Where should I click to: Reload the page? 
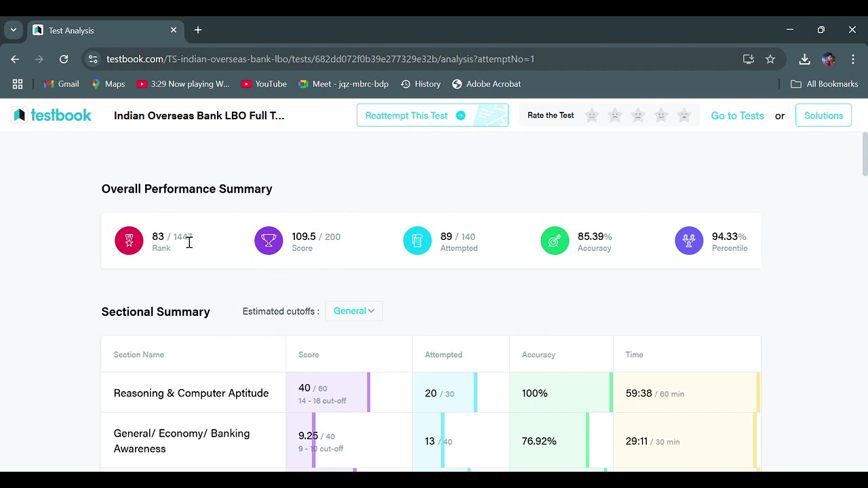(64, 59)
